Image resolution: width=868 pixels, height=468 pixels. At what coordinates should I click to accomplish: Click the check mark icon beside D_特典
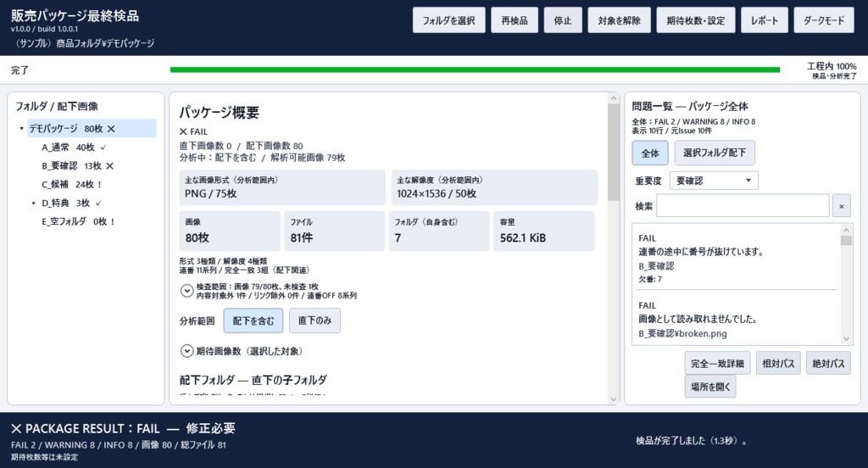98,203
